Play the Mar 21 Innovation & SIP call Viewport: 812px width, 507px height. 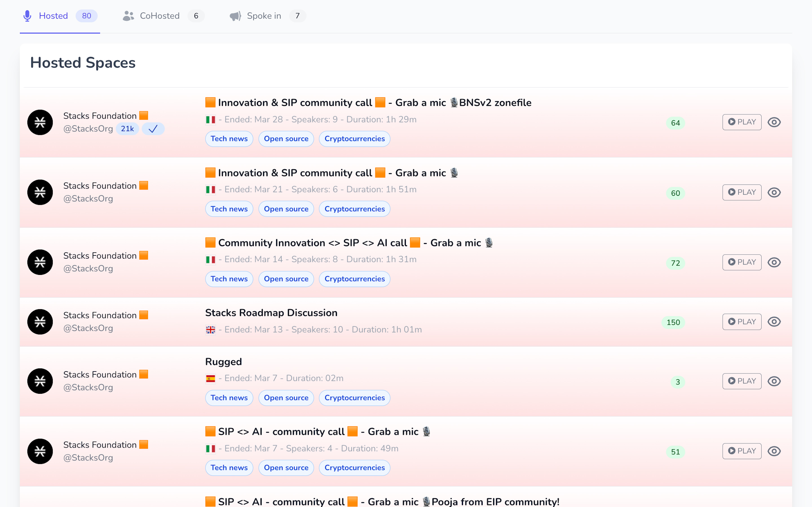pyautogui.click(x=742, y=192)
